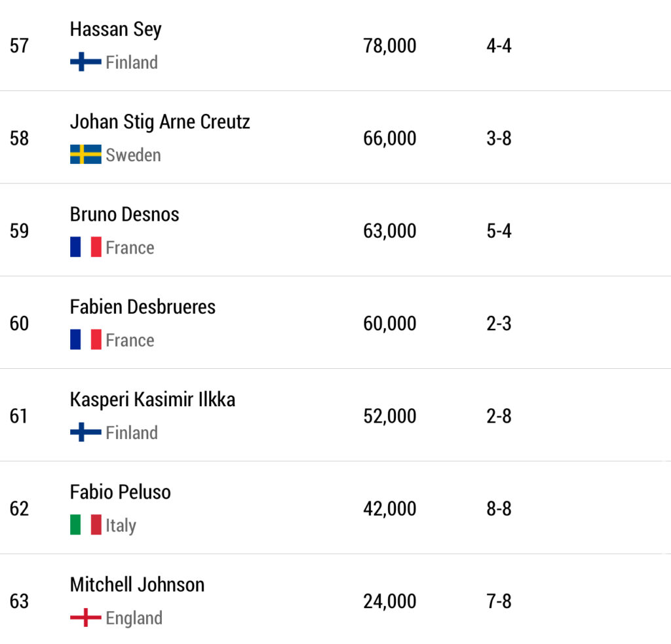671x644 pixels.
Task: Open Fabien Desbrueres player name
Action: coord(143,307)
